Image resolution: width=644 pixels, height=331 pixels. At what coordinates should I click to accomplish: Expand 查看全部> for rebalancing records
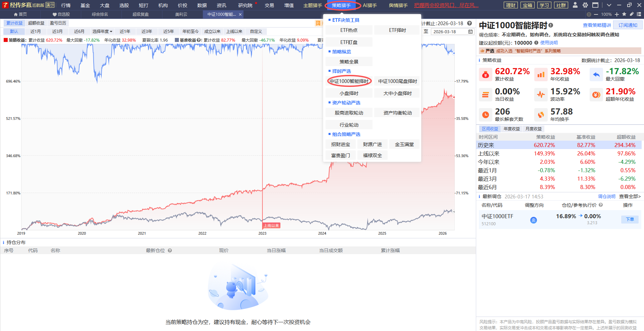(630, 196)
